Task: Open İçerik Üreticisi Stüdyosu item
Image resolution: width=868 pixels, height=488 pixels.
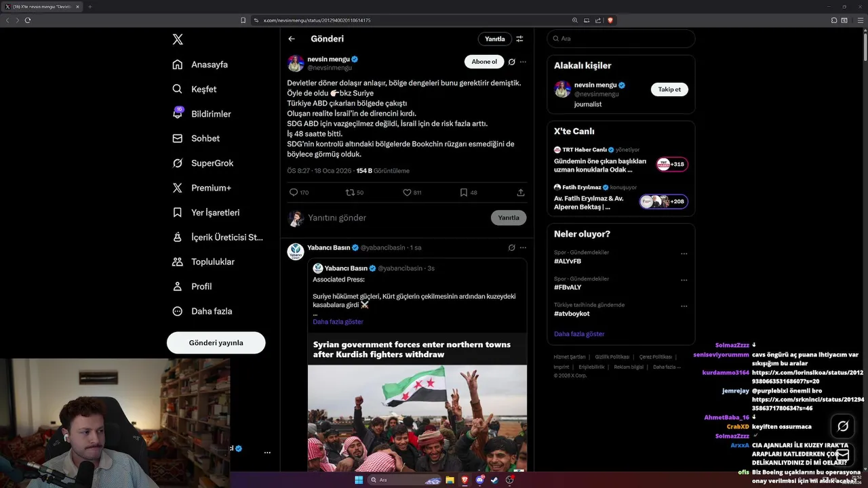Action: click(218, 237)
